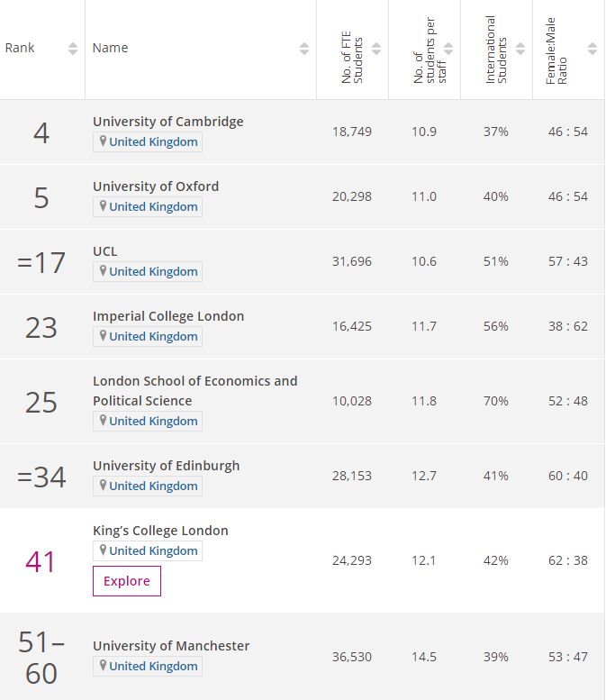Sort table by Rank column arrows
This screenshot has height=700, width=606.
pyautogui.click(x=73, y=49)
